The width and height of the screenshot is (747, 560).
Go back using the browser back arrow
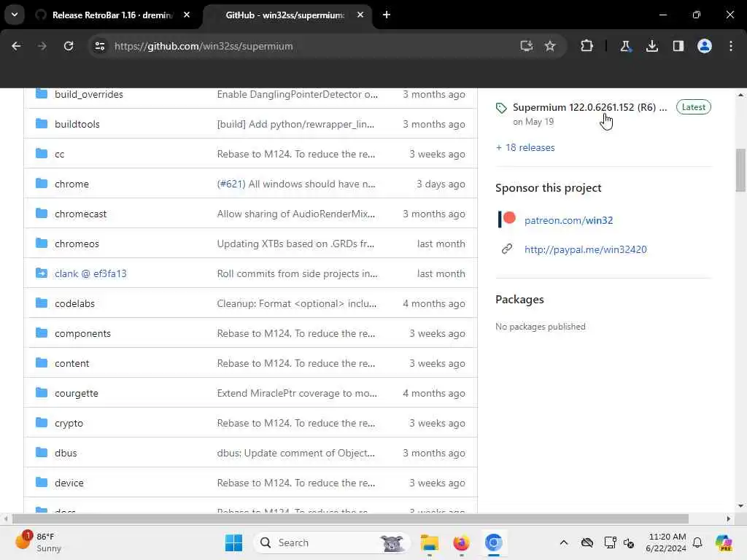click(16, 46)
